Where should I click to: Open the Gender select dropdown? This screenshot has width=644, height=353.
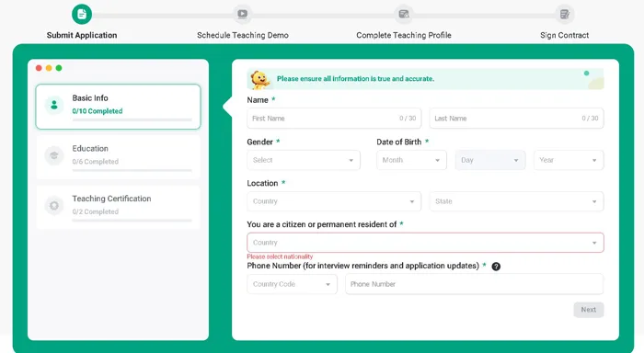click(304, 160)
